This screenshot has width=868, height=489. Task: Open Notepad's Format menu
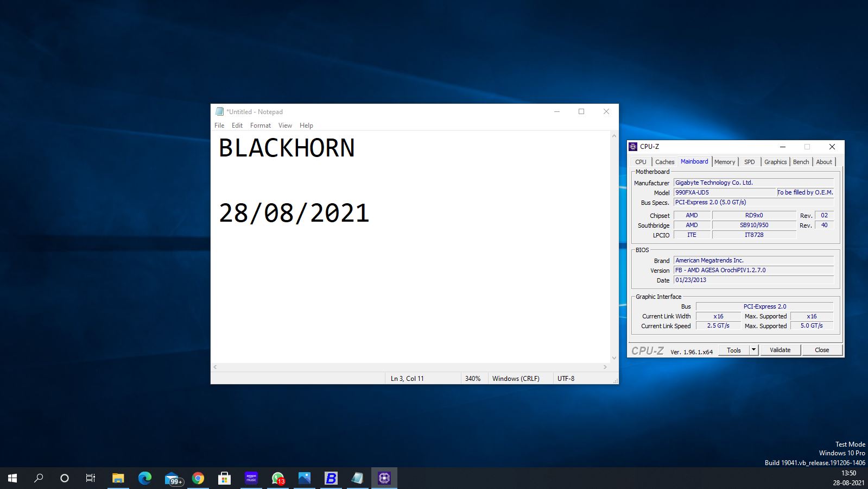(261, 126)
